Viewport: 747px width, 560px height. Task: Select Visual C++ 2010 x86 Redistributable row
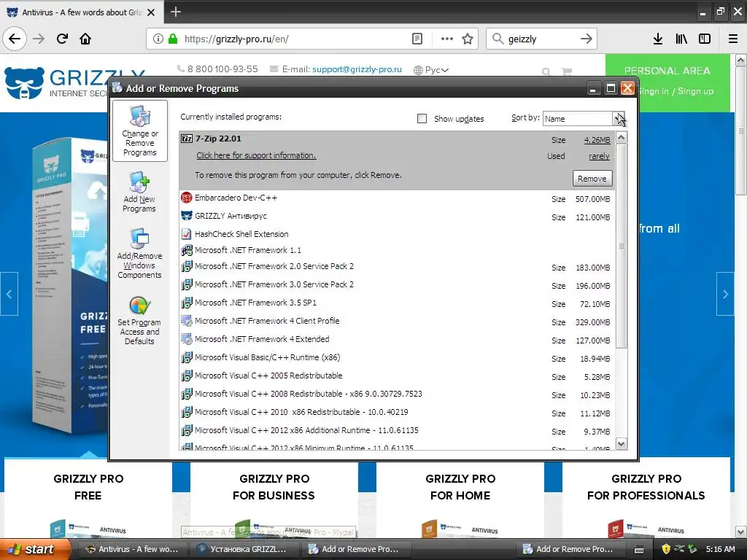pyautogui.click(x=396, y=413)
